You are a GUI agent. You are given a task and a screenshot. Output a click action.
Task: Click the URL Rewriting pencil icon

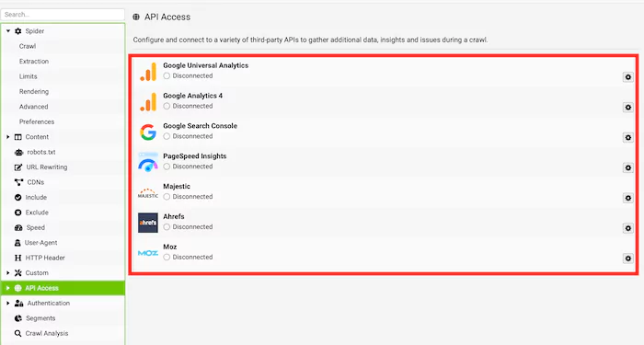pyautogui.click(x=18, y=167)
